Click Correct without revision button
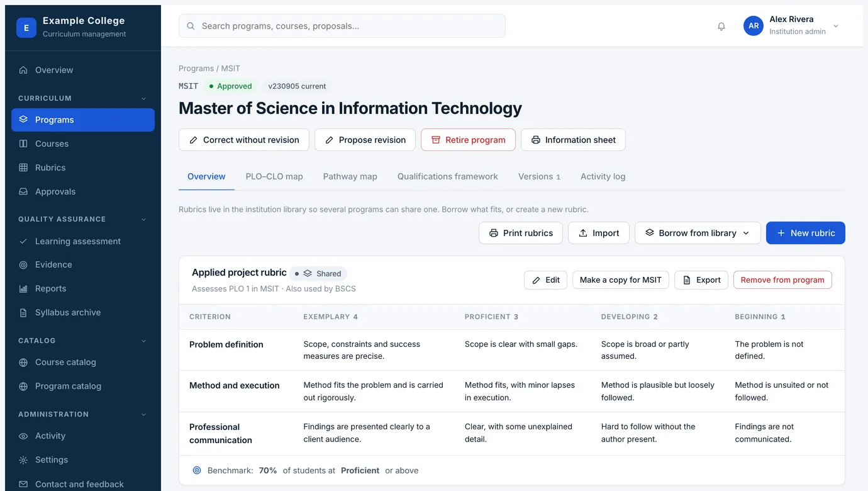The width and height of the screenshot is (868, 491). [244, 140]
